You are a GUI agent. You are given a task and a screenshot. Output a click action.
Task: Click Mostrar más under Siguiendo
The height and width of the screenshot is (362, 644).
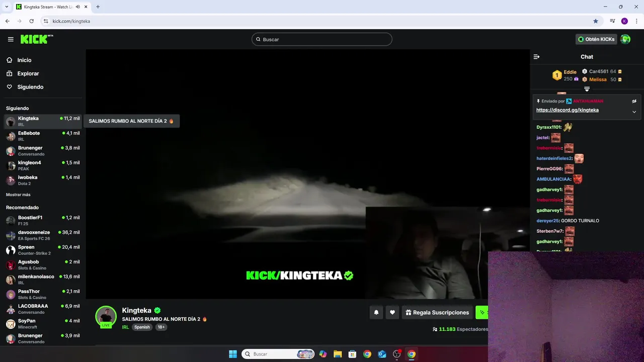coord(18,195)
